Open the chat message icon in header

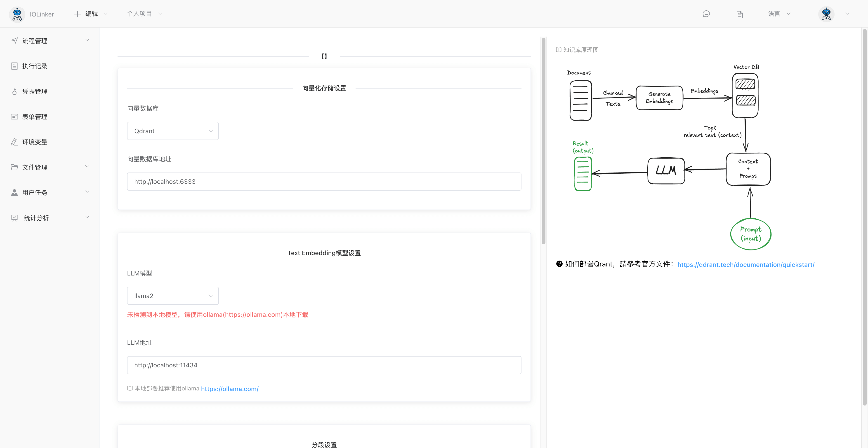tap(706, 14)
